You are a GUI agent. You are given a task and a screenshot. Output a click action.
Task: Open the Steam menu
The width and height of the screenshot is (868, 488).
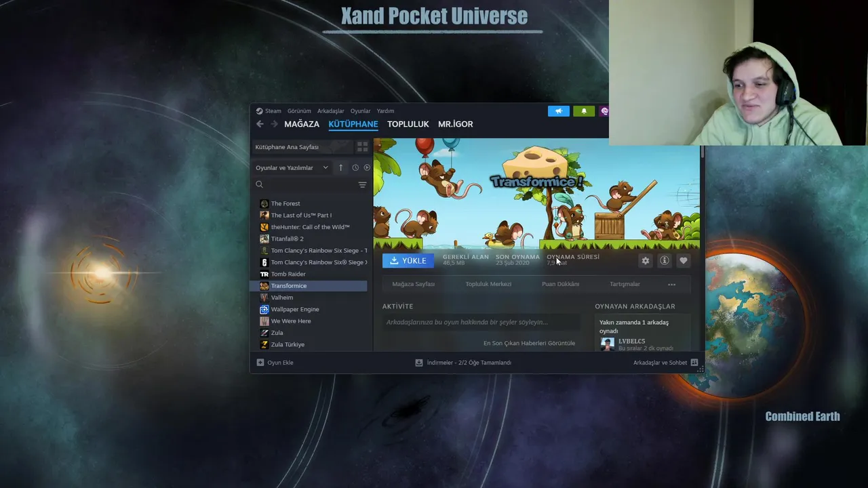[x=273, y=111]
